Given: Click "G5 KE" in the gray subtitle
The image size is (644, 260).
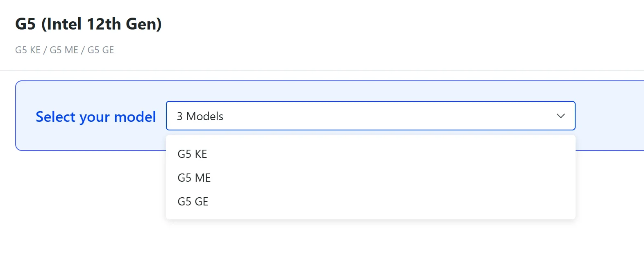Looking at the screenshot, I should click(28, 50).
